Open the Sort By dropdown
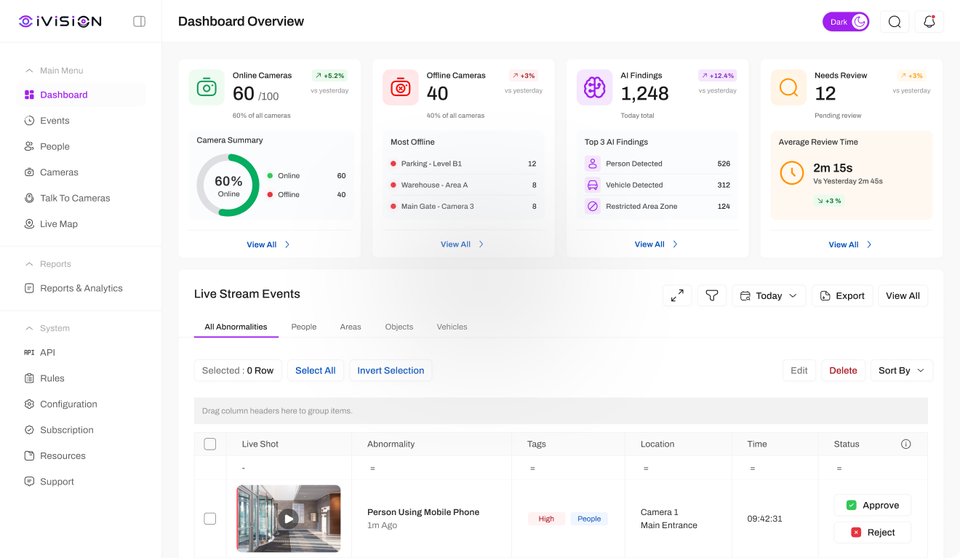This screenshot has height=558, width=960. (901, 371)
